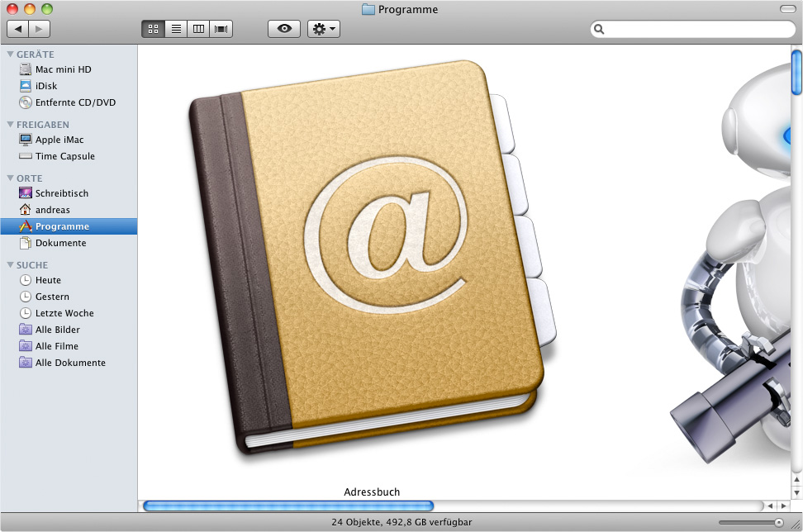Click the Spotlight search field
Screen dimensions: 803x532
tap(693, 29)
